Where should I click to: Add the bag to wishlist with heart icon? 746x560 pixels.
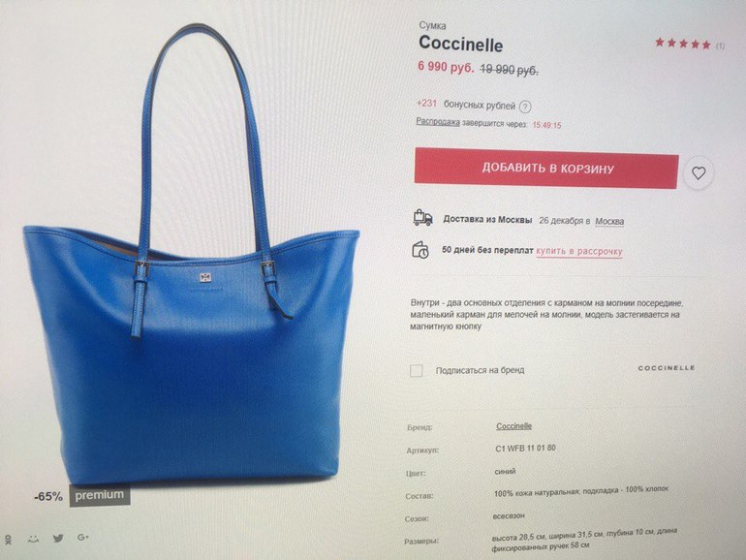pyautogui.click(x=698, y=172)
